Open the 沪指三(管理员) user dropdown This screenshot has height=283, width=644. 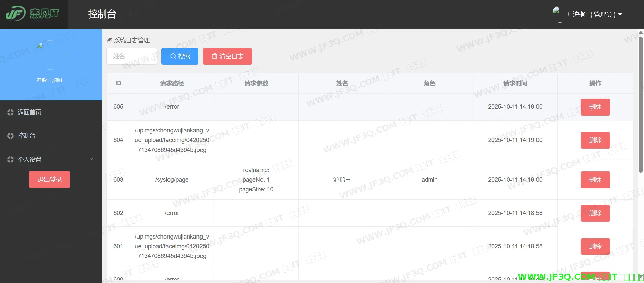597,14
